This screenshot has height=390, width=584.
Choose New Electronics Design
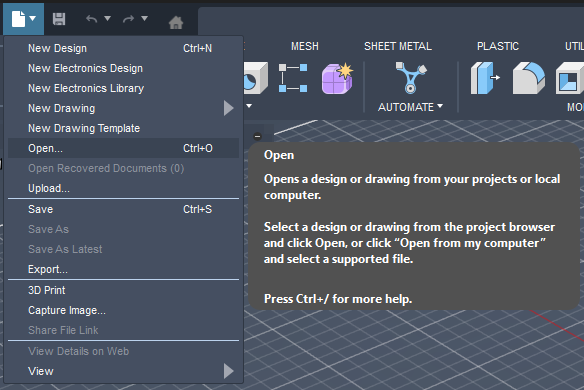[x=123, y=68]
